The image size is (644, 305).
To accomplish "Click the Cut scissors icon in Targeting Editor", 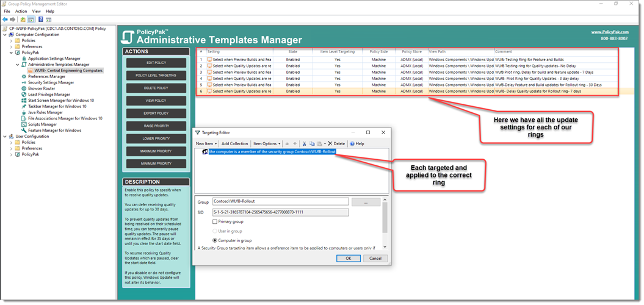I will (305, 144).
